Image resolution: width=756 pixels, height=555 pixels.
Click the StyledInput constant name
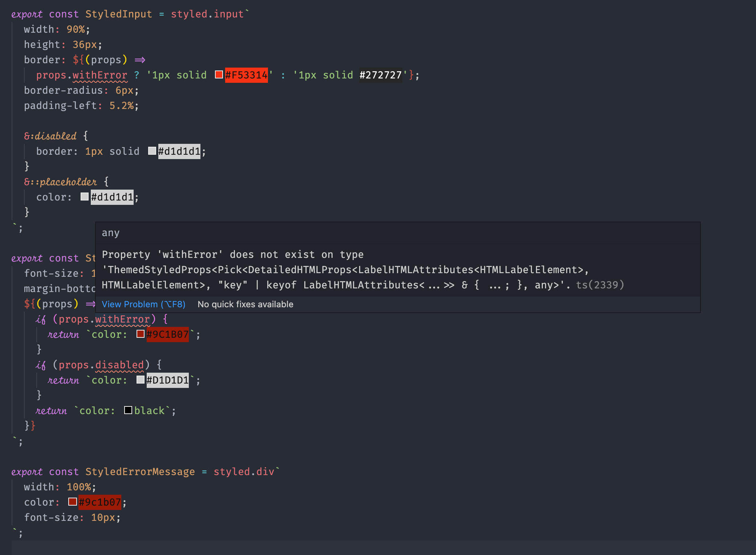click(118, 14)
